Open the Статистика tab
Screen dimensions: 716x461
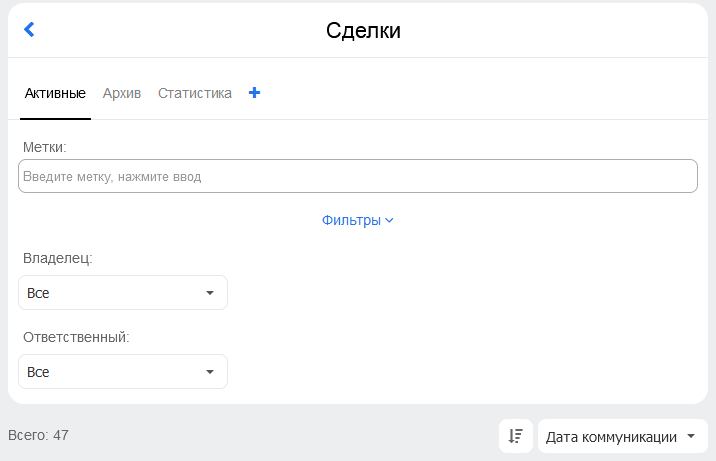[x=195, y=93]
